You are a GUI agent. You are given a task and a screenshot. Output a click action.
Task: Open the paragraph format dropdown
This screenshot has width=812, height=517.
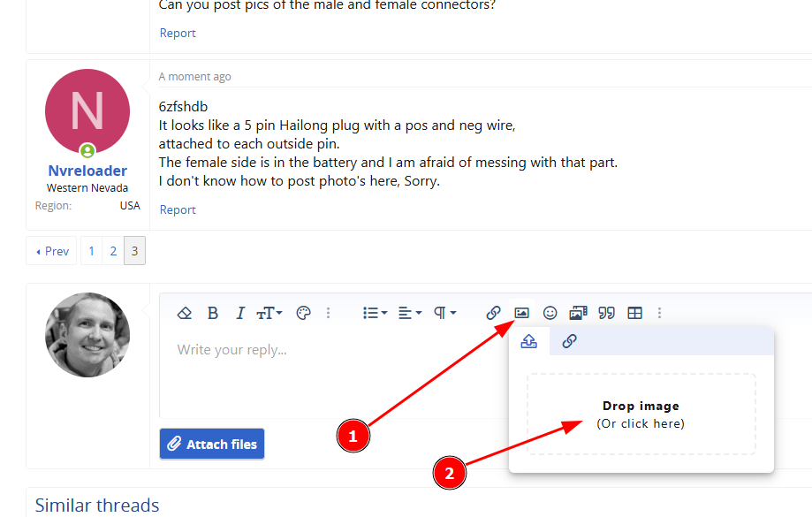pos(444,313)
